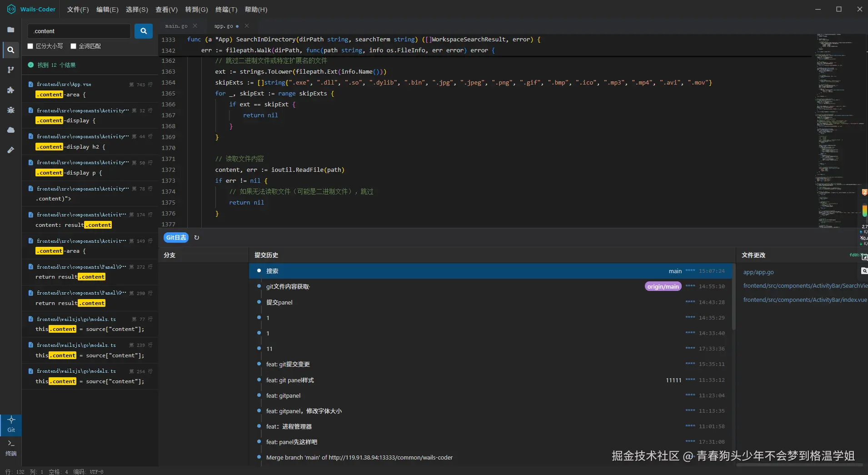Select the Merge branch 'main' commit
This screenshot has height=475, width=868.
click(x=490, y=457)
